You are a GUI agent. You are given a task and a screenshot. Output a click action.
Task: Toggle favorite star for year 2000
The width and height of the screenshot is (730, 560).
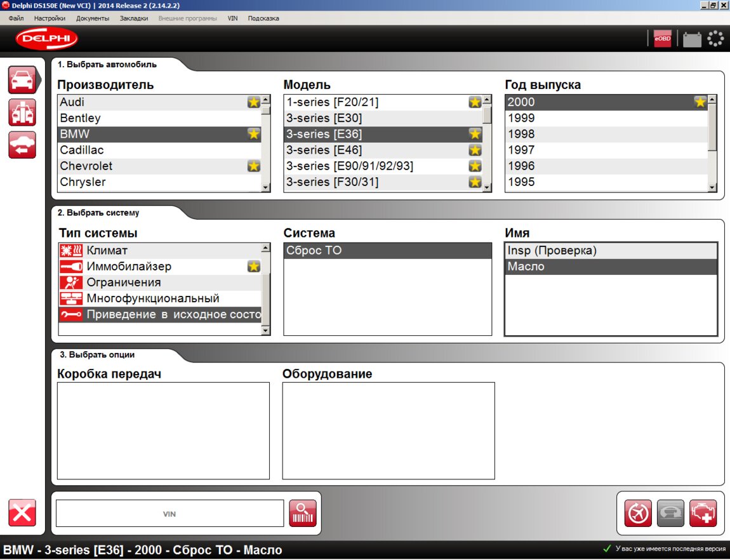tap(700, 102)
